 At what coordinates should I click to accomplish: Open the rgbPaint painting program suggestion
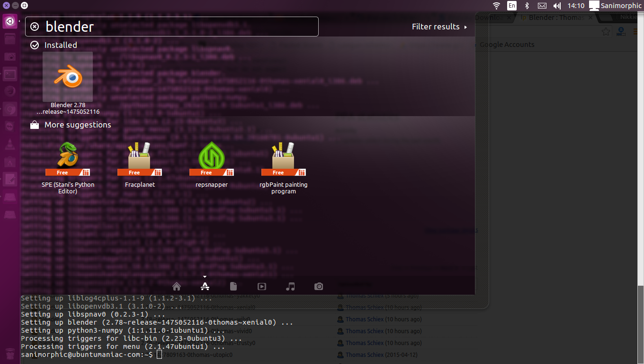tap(284, 168)
